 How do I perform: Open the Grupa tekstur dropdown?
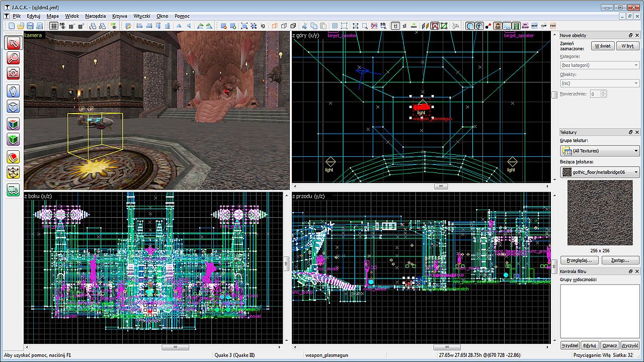[600, 151]
